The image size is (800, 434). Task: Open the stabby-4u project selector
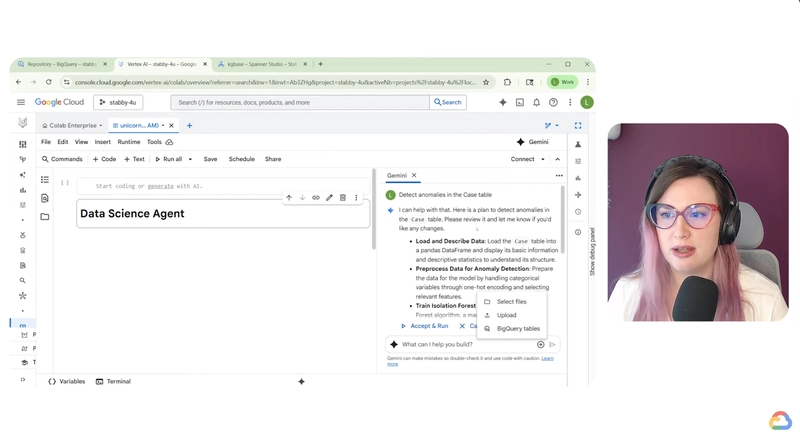tap(118, 102)
